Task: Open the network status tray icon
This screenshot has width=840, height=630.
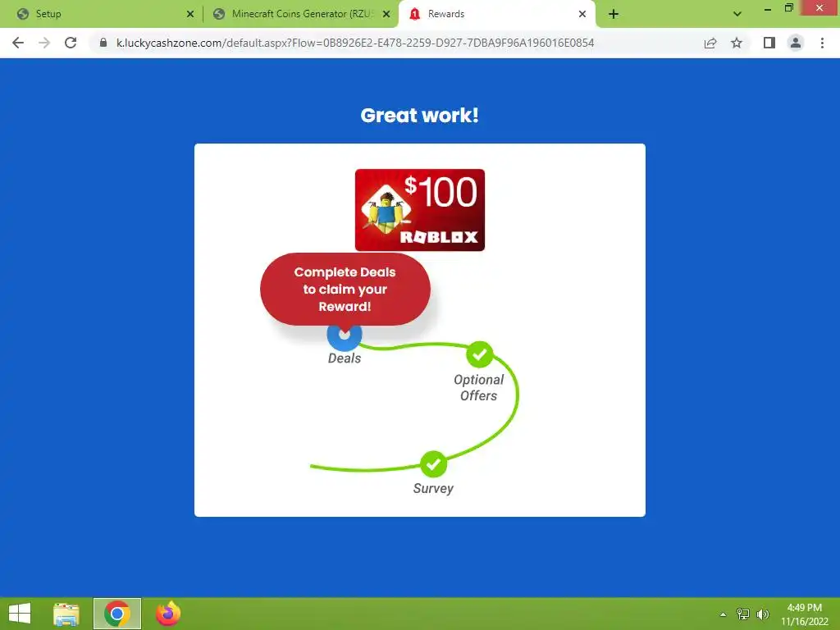Action: (743, 614)
